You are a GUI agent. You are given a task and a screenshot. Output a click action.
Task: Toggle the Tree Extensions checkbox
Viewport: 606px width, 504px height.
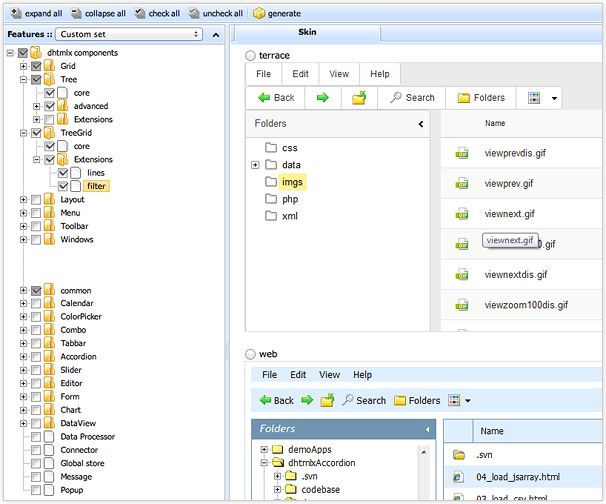[49, 119]
